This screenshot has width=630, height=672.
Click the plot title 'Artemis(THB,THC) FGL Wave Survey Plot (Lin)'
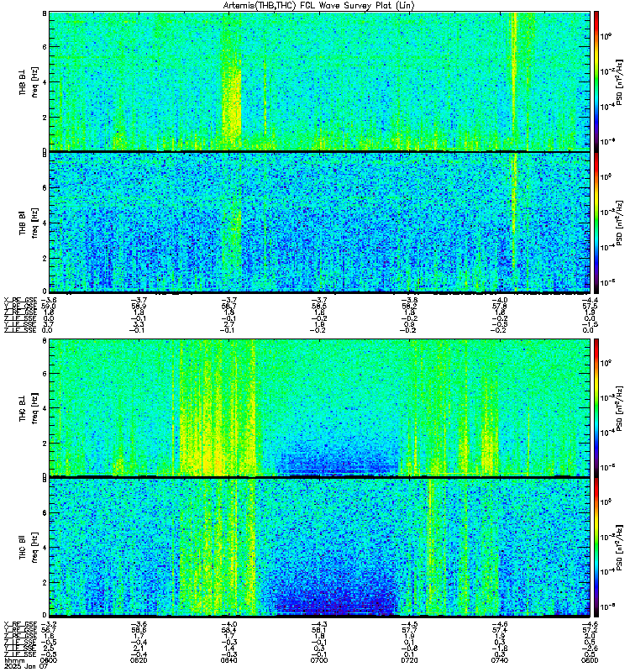(319, 6)
